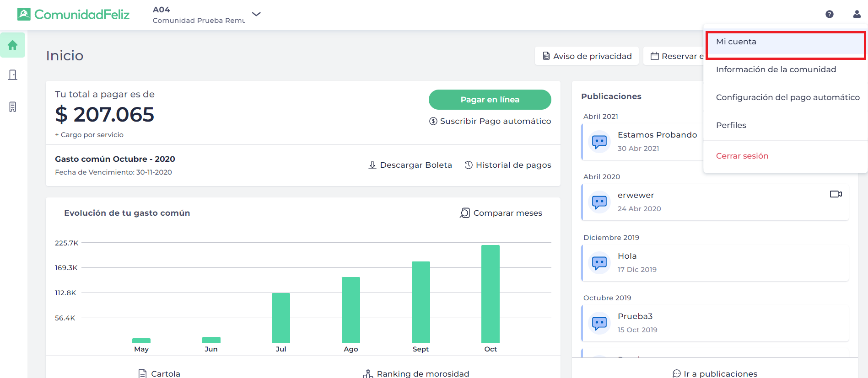Choose Configuración del pago automático
Image resolution: width=868 pixels, height=378 pixels.
pyautogui.click(x=787, y=97)
